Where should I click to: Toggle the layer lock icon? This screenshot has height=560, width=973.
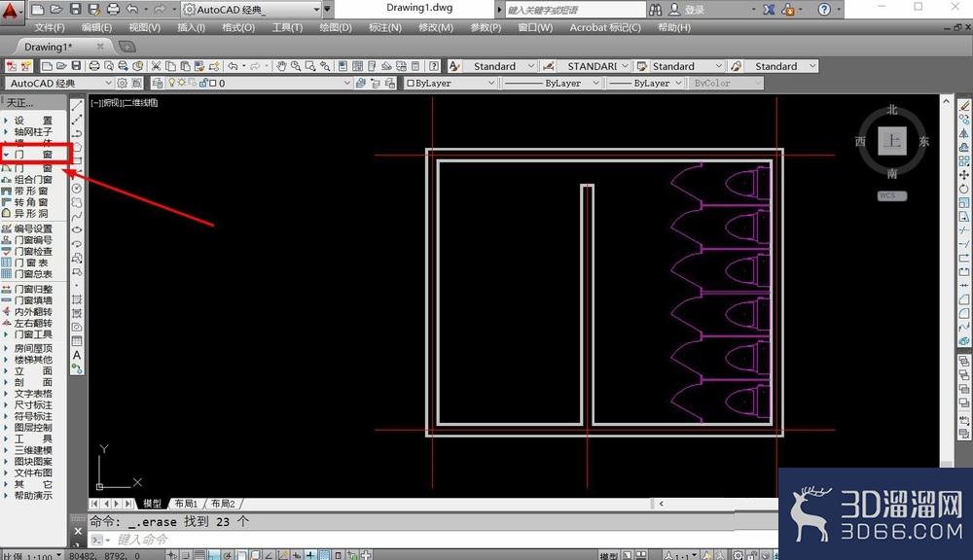point(203,83)
